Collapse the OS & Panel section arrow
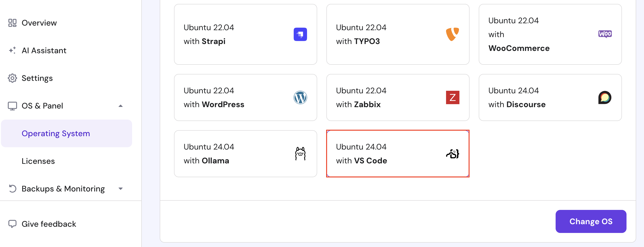This screenshot has width=644, height=247. click(x=121, y=106)
